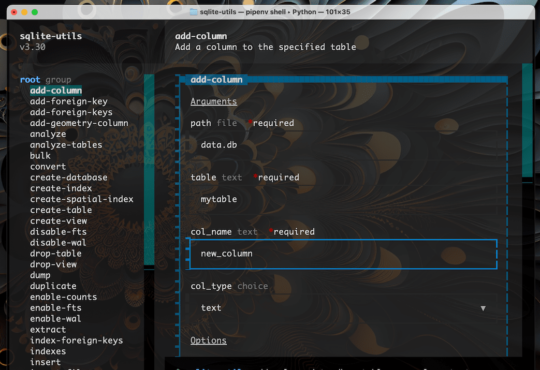Viewport: 540px width, 370px height.
Task: Select disable-wal command
Action: (x=58, y=243)
